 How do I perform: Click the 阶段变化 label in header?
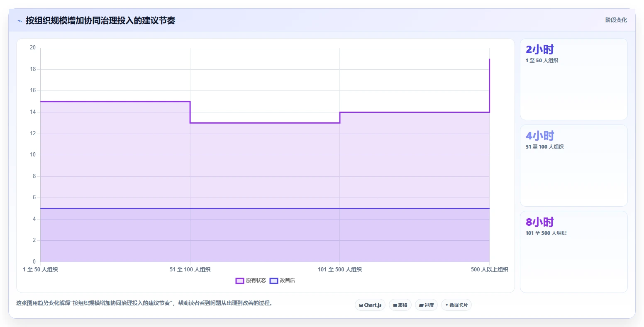tap(616, 20)
